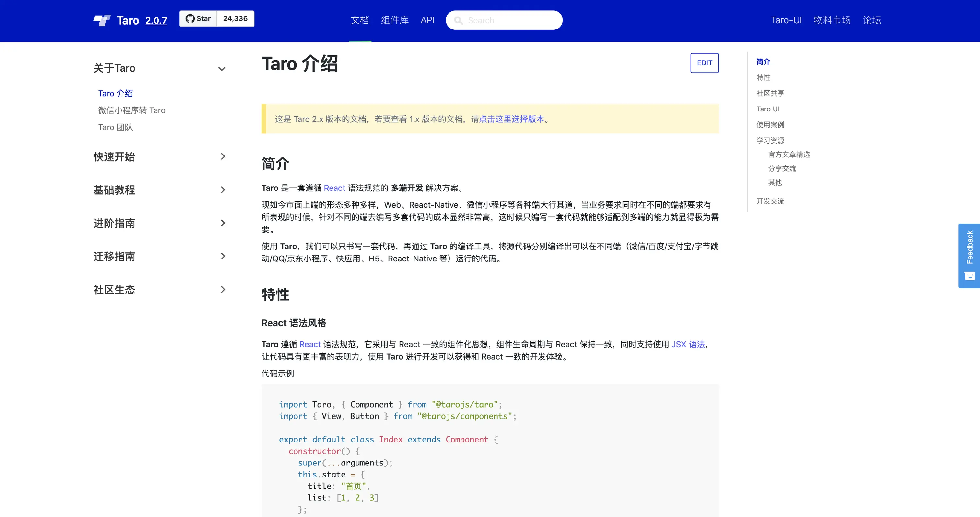Click the EDIT button
980x517 pixels.
(704, 63)
